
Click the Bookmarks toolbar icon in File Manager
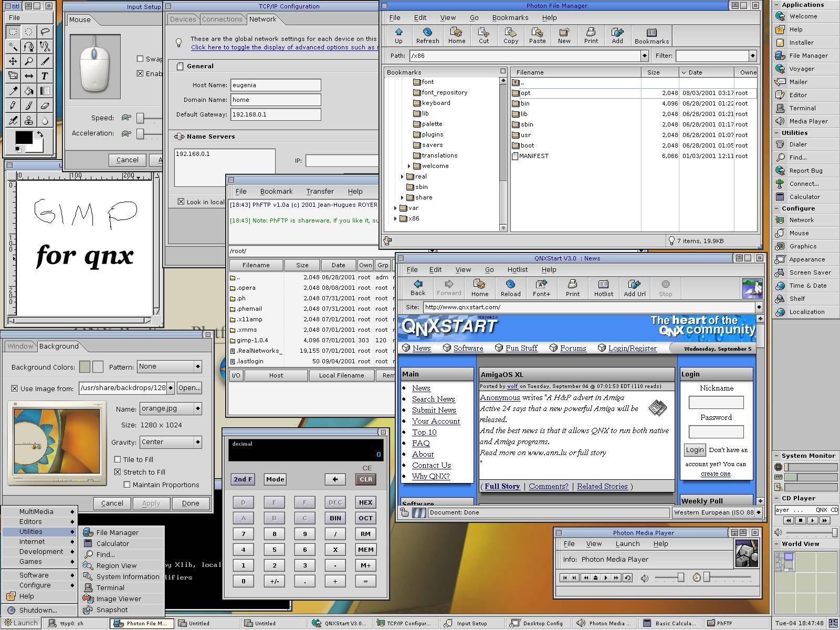[x=652, y=36]
